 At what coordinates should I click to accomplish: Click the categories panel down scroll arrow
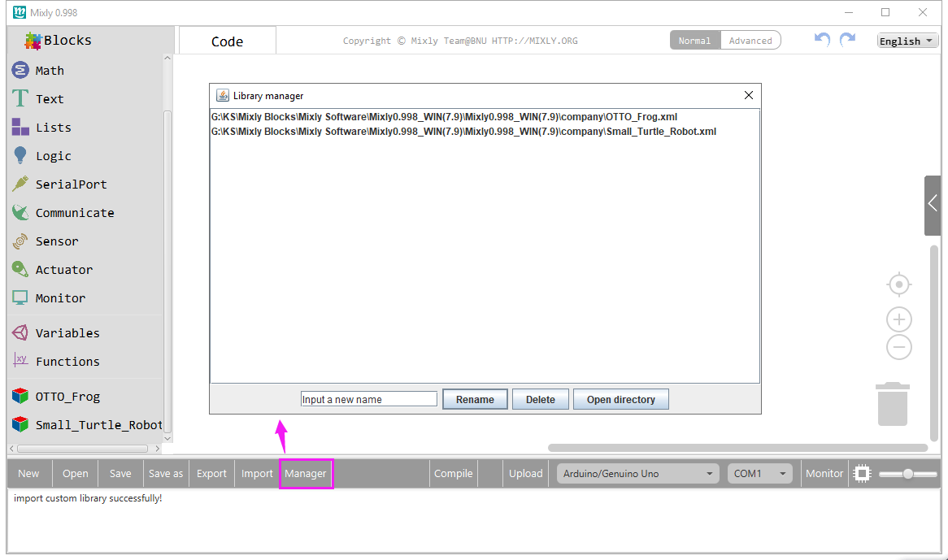tap(167, 439)
